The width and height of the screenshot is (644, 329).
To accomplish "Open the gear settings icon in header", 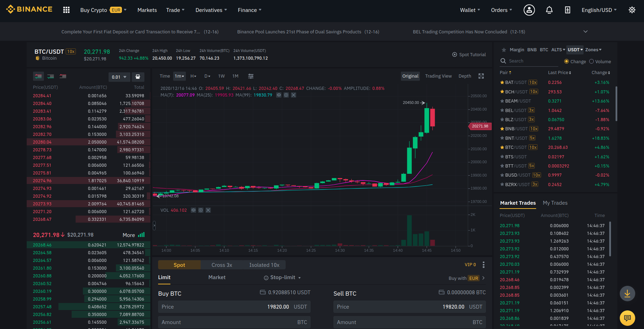I will coord(632,10).
